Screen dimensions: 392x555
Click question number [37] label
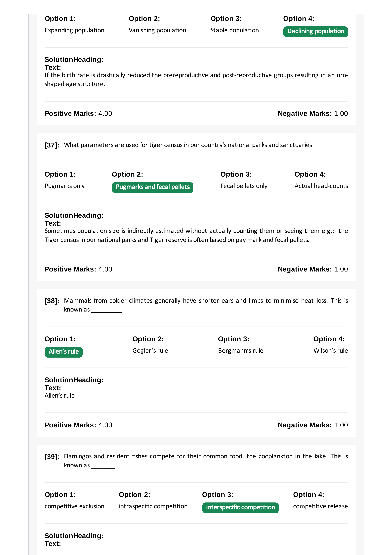click(52, 145)
